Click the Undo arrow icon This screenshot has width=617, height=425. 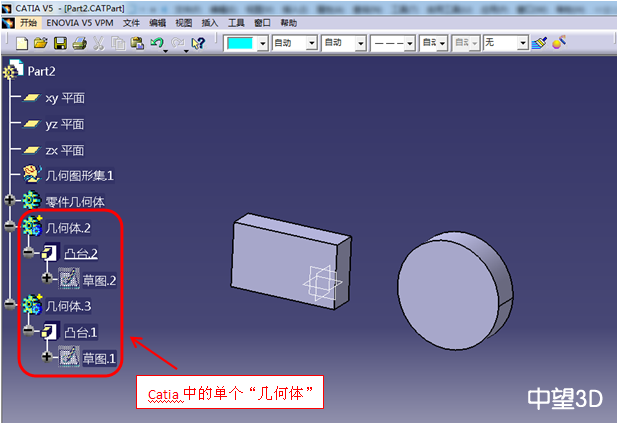coord(156,43)
